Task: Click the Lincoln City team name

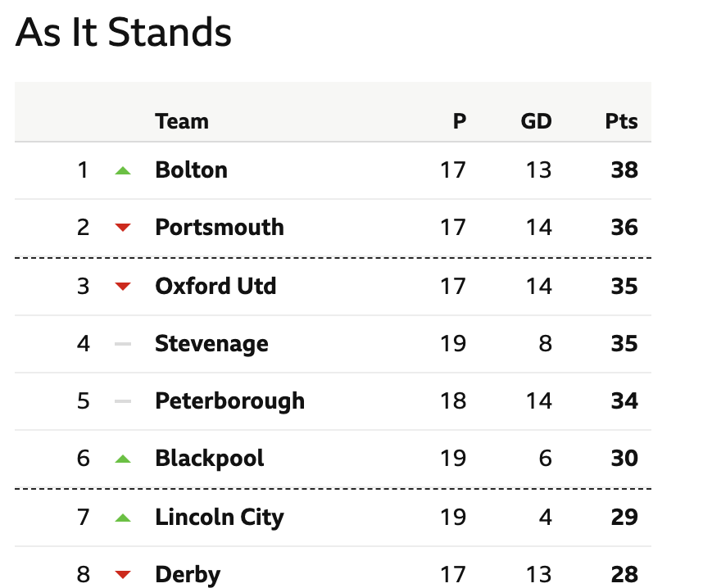Action: (220, 518)
